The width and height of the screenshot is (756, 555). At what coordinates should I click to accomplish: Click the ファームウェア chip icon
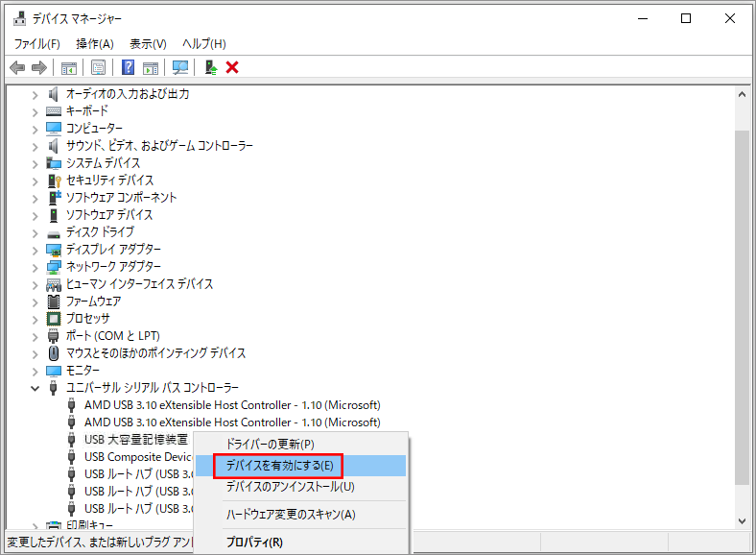coord(54,302)
